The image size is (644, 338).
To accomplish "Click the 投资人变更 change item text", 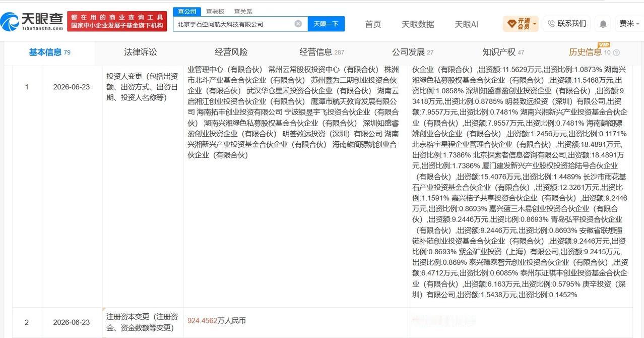I will 143,87.
